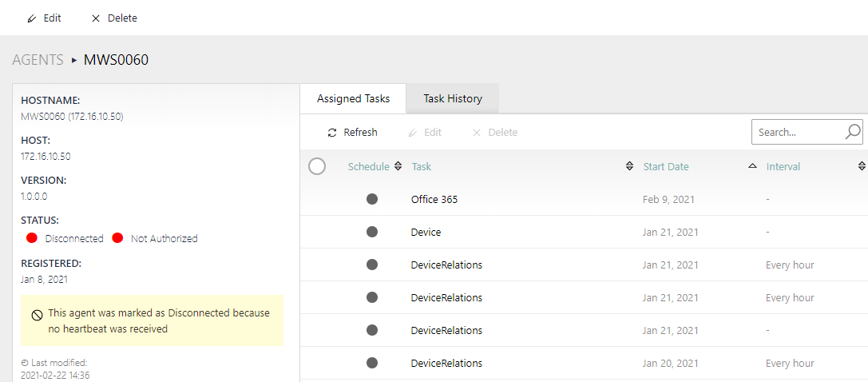
Task: Go back to AGENTS breadcrumb link
Action: point(38,60)
